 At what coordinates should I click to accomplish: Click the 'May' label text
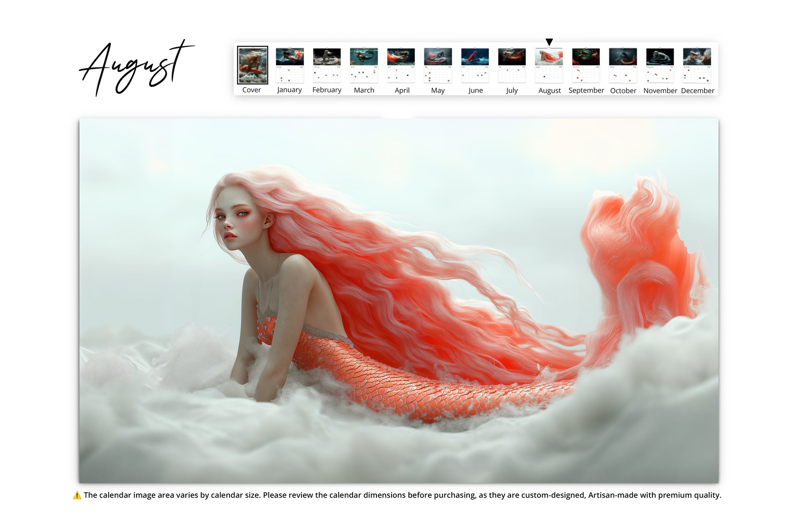(x=438, y=91)
